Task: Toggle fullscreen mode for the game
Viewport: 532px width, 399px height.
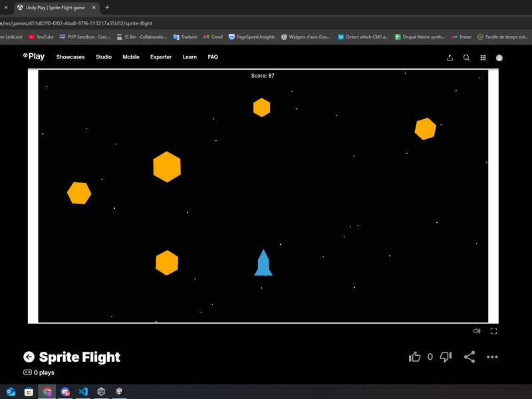Action: coord(494,331)
